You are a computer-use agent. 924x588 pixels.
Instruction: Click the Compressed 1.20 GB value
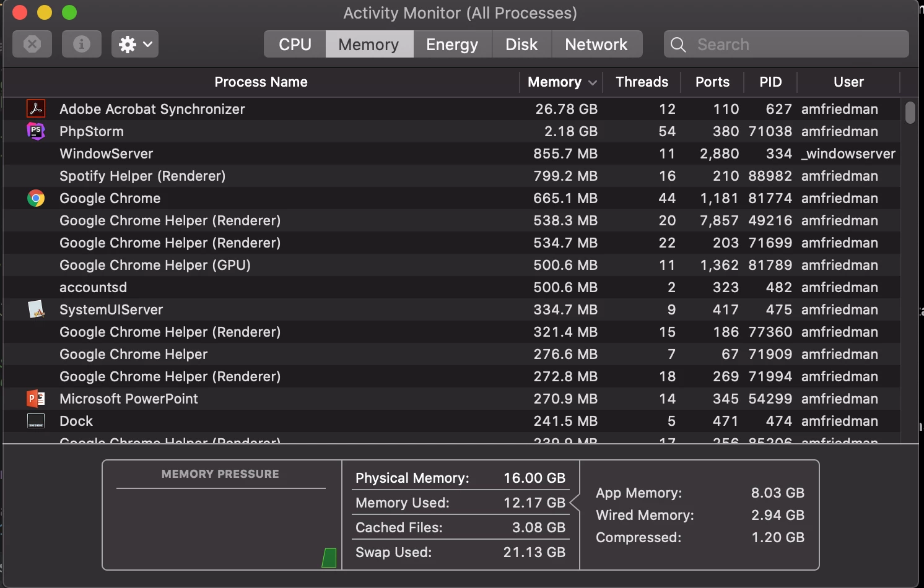pos(778,537)
